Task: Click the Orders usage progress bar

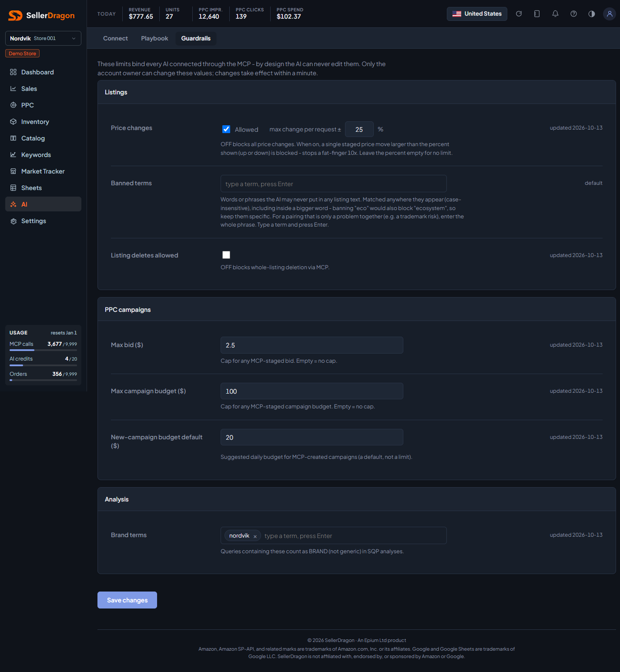Action: (x=43, y=380)
